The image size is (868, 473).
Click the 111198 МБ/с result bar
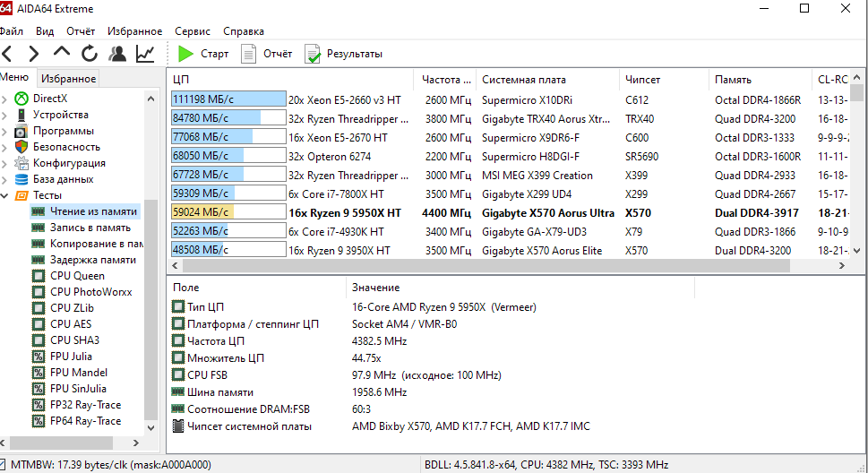click(x=228, y=99)
